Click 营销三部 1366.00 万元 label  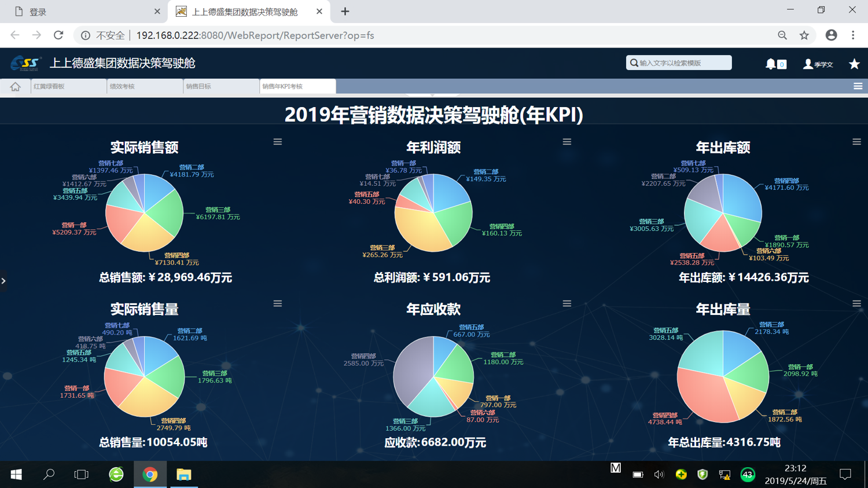405,425
